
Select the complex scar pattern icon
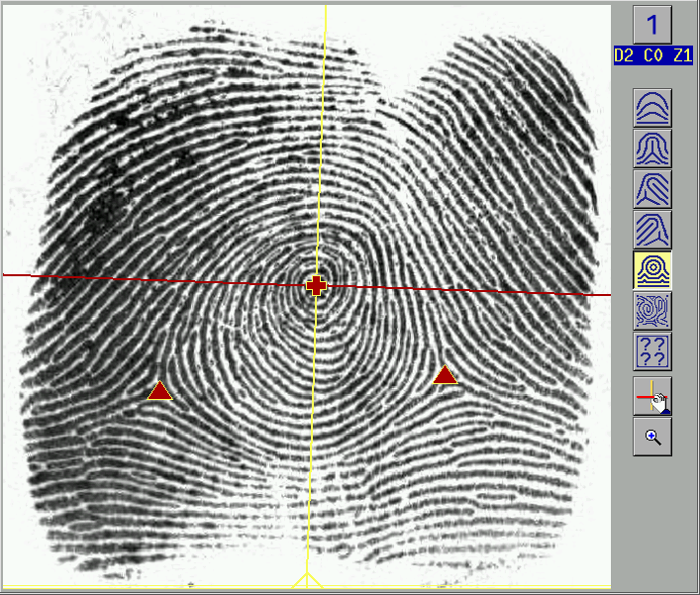(x=652, y=311)
